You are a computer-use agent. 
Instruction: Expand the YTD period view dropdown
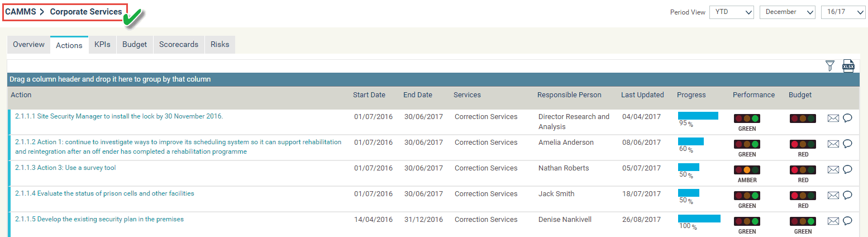point(732,12)
